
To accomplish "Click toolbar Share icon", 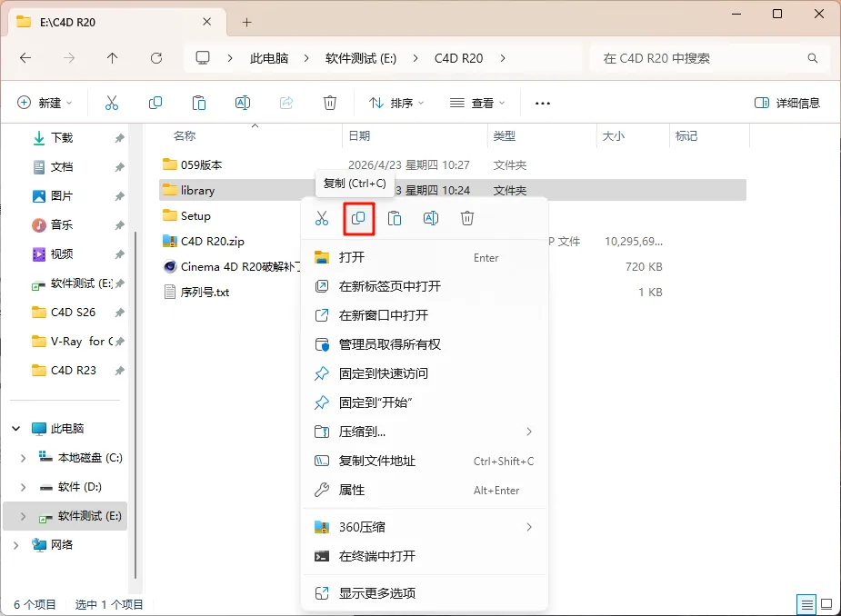I will 286,103.
